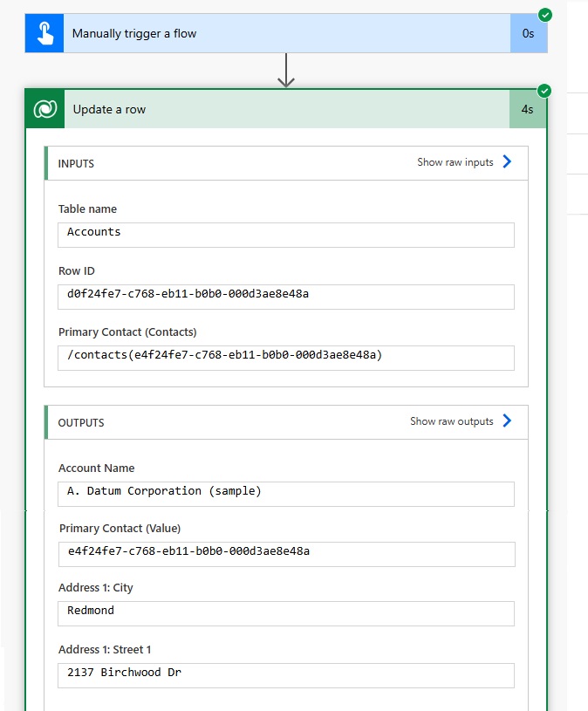Click the 4s duration badge
Viewport: 588px width, 711px height.
point(527,109)
